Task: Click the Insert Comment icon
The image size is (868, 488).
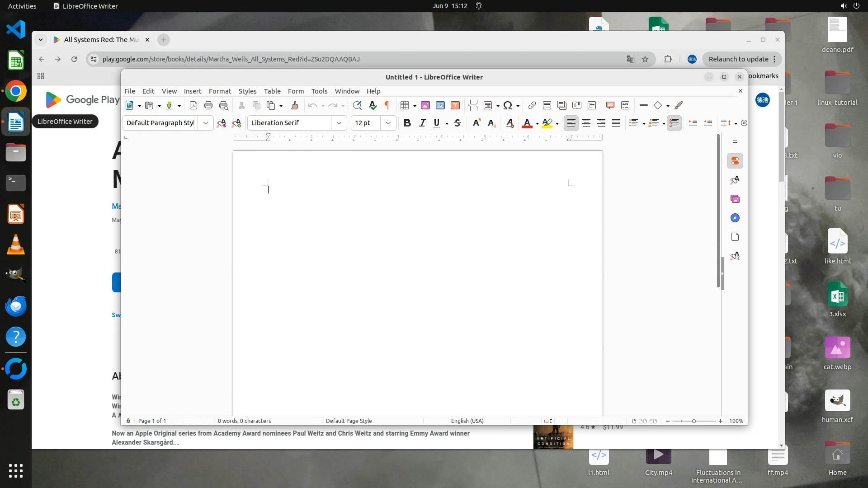Action: pos(610,105)
